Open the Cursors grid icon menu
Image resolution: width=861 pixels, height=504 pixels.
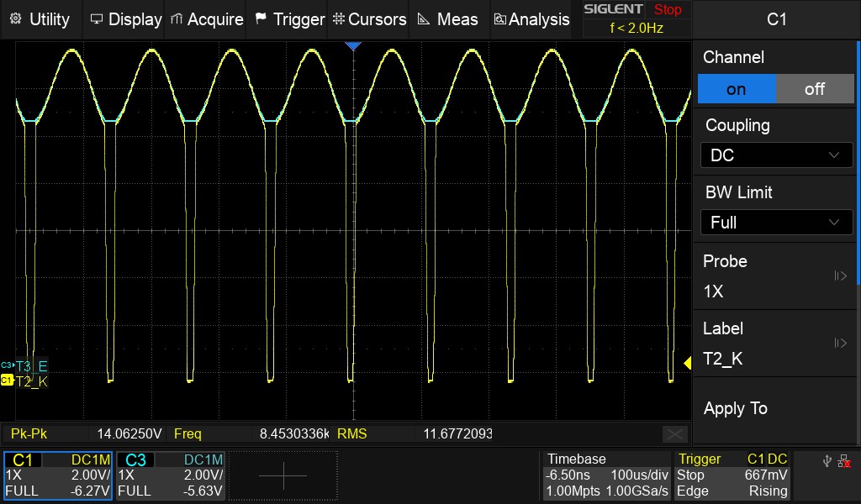tap(369, 19)
